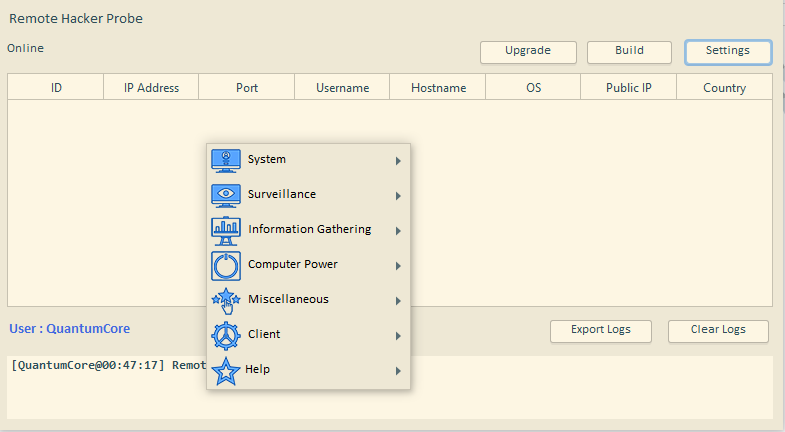Expand the Help submenu arrow
Image resolution: width=785 pixels, height=432 pixels.
pos(398,371)
